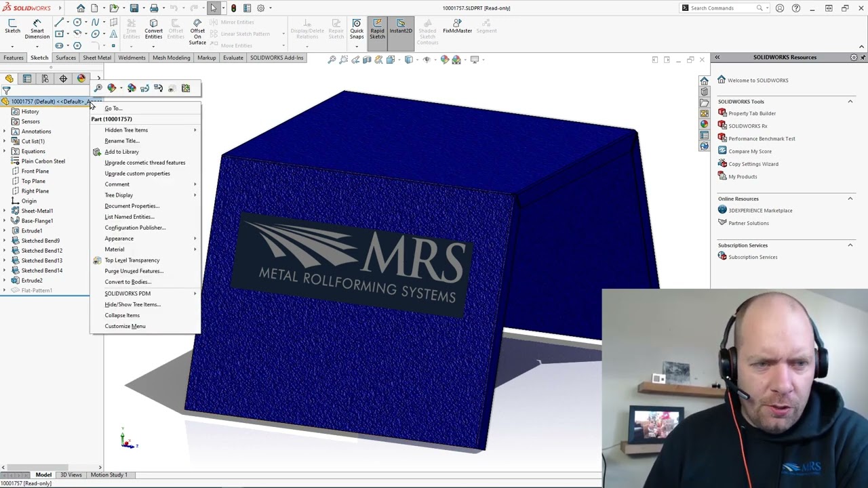Choose Collapse Items menu entry
Viewport: 868px width, 488px height.
coord(145,315)
